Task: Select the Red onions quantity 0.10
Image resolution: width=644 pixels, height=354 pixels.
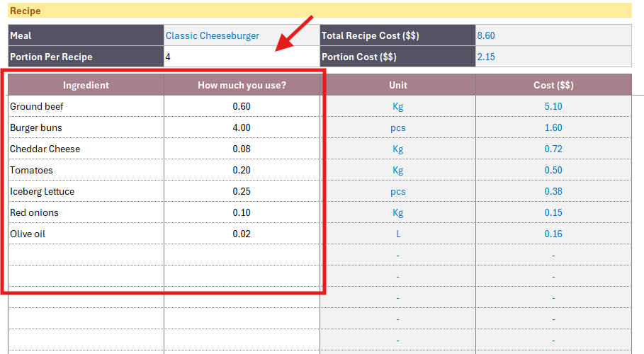Action: [242, 212]
